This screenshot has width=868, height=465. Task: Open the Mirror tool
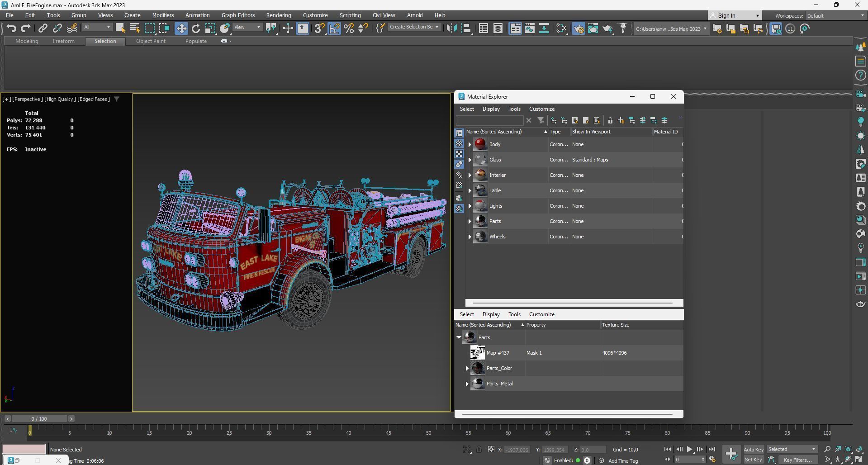tap(451, 28)
